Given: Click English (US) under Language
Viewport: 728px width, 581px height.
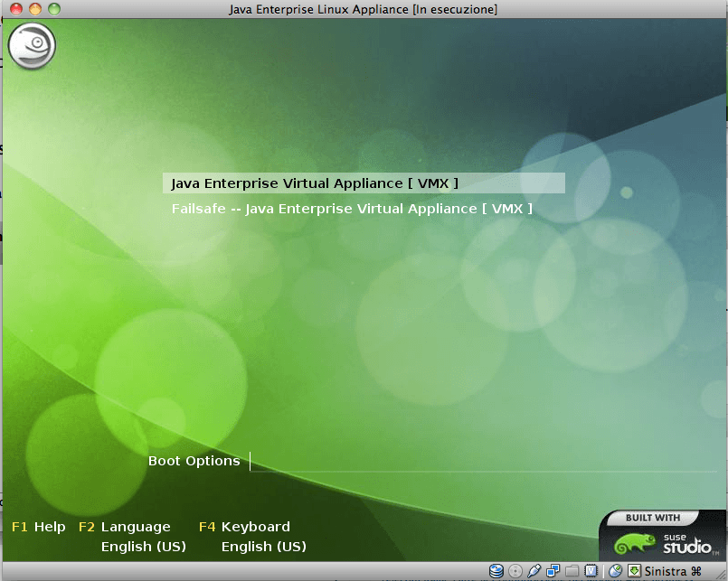Looking at the screenshot, I should coord(144,547).
